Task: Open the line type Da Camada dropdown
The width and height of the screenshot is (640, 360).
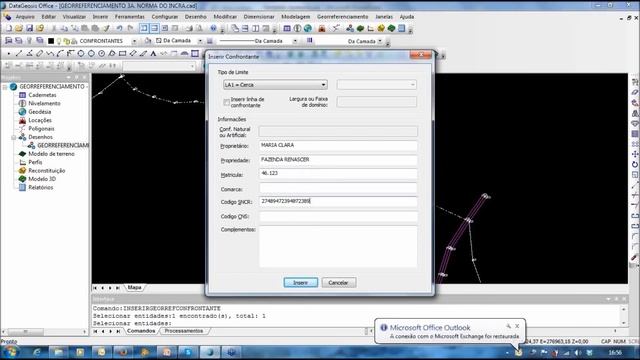Action: [x=295, y=41]
